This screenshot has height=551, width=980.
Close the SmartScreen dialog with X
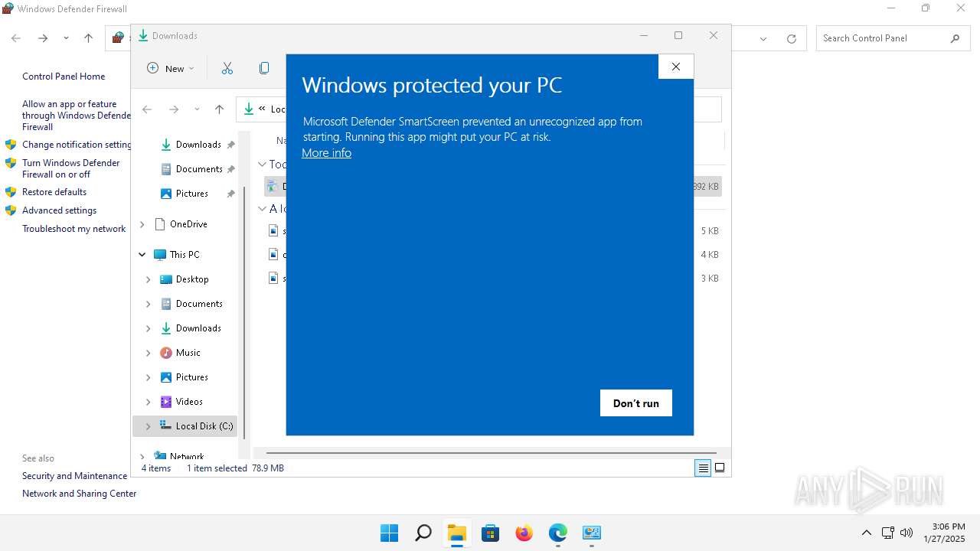click(676, 67)
